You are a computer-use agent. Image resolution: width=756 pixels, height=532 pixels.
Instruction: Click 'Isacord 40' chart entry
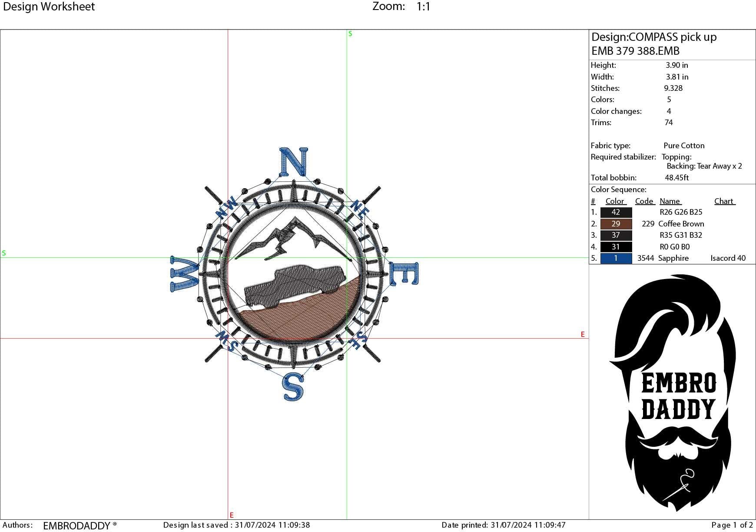pos(728,258)
